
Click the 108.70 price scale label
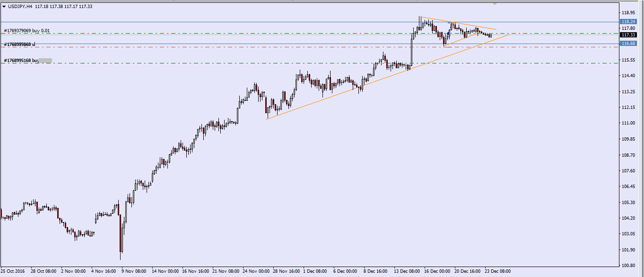[628, 155]
